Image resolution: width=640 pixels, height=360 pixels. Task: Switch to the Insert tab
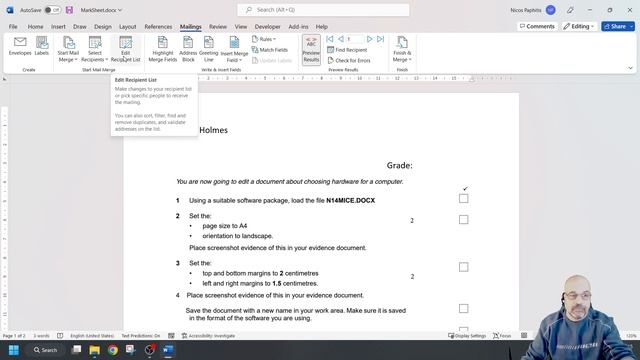tap(58, 27)
